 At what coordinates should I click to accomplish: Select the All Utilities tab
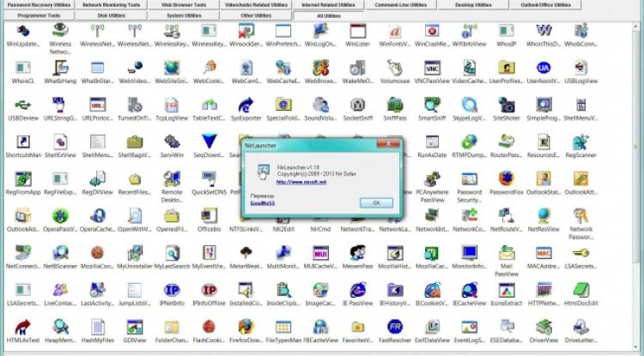328,15
